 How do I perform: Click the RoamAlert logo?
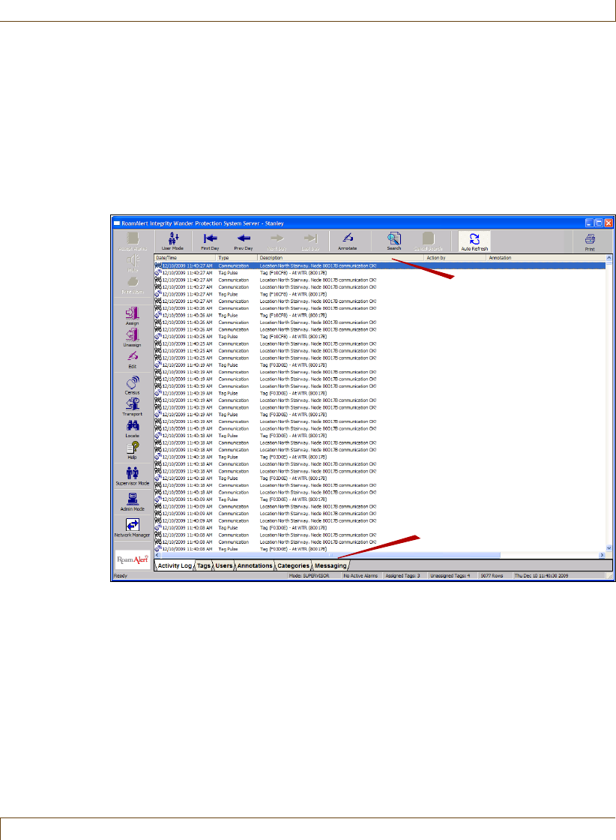pyautogui.click(x=133, y=559)
